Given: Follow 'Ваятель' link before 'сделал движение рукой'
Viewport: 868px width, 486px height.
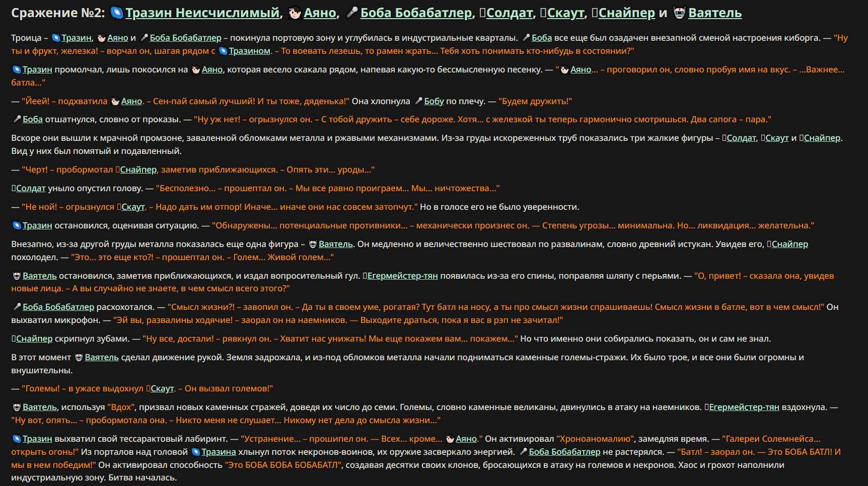Looking at the screenshot, I should click(x=102, y=357).
